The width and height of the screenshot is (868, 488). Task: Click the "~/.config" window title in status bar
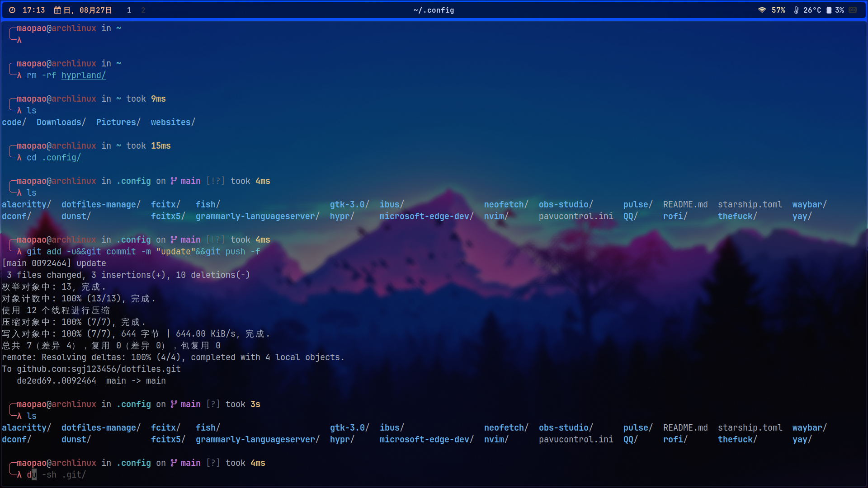click(434, 10)
